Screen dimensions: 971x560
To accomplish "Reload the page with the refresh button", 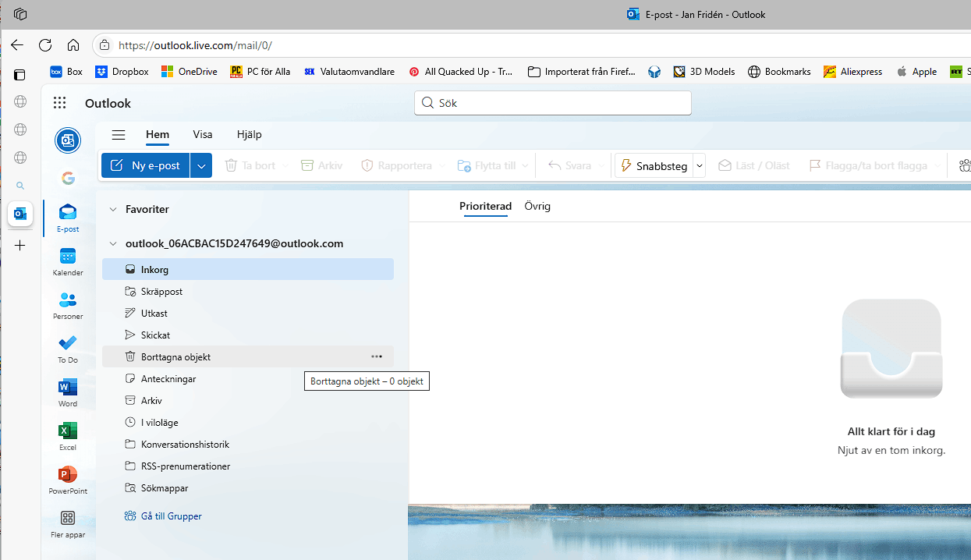I will point(45,45).
